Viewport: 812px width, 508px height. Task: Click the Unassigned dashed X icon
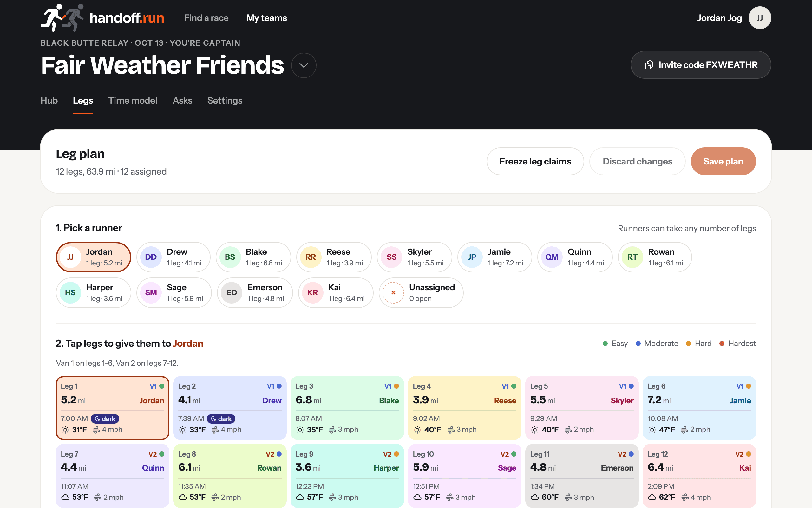(x=393, y=293)
